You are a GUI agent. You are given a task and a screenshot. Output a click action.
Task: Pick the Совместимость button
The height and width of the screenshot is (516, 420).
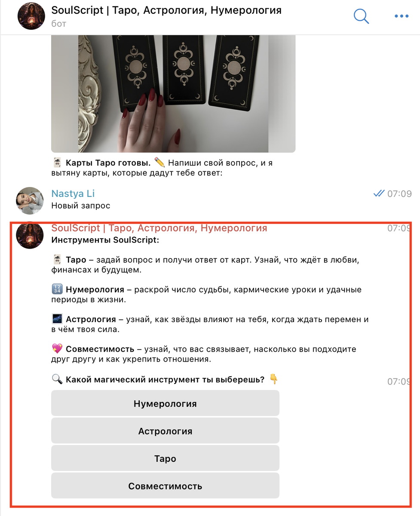click(x=165, y=486)
